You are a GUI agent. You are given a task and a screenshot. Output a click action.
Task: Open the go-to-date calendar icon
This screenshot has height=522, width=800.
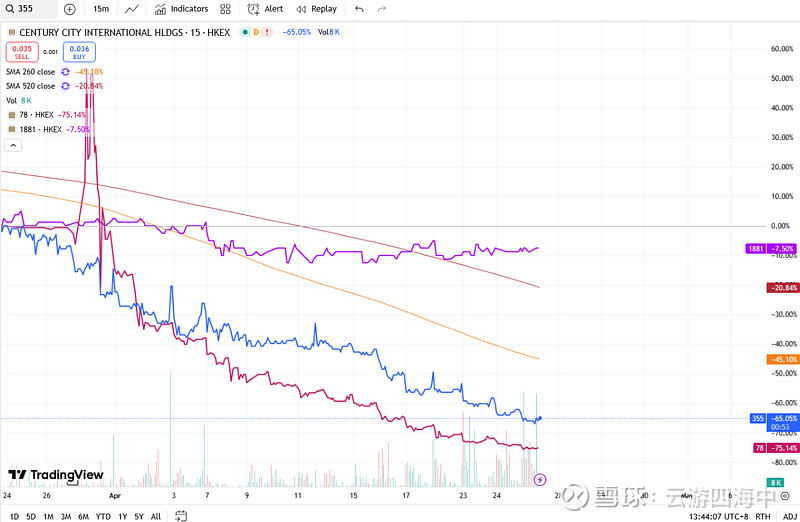pos(181,516)
